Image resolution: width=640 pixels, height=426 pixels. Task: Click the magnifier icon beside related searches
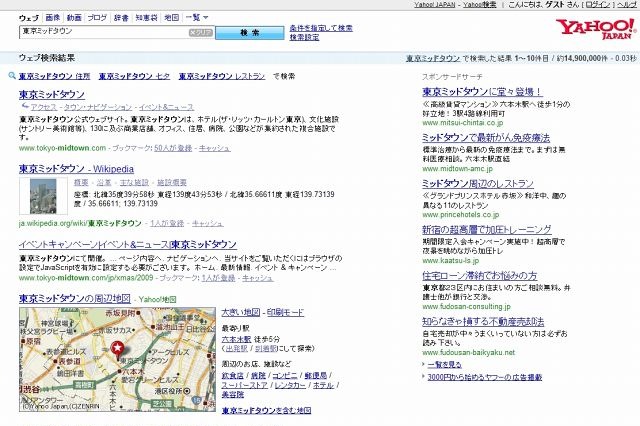tap(12, 76)
